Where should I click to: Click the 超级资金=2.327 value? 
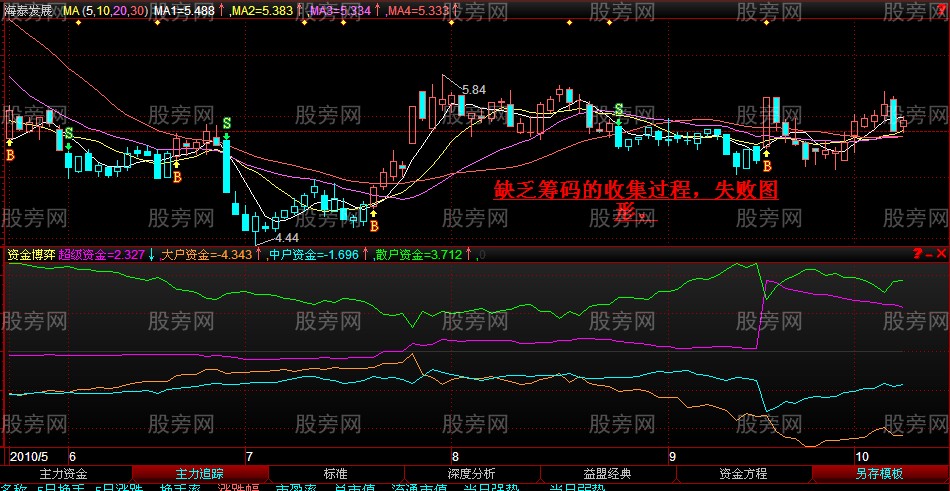coord(101,255)
